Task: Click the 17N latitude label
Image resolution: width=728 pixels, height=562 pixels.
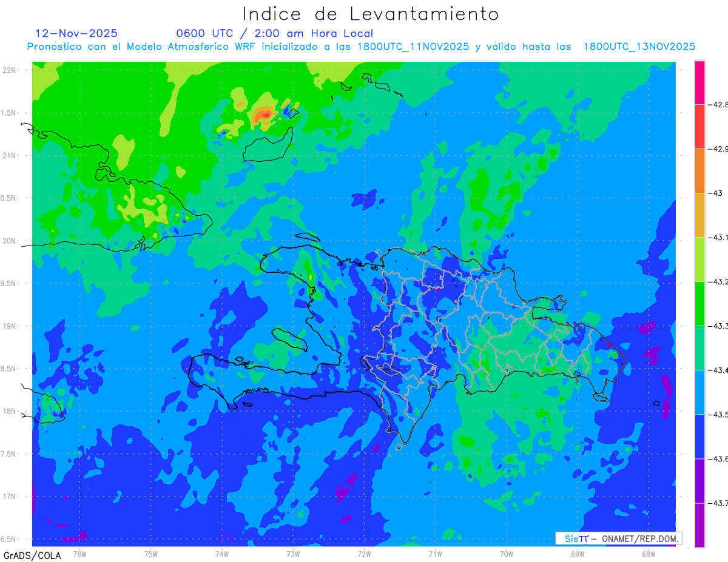Action: click(10, 497)
